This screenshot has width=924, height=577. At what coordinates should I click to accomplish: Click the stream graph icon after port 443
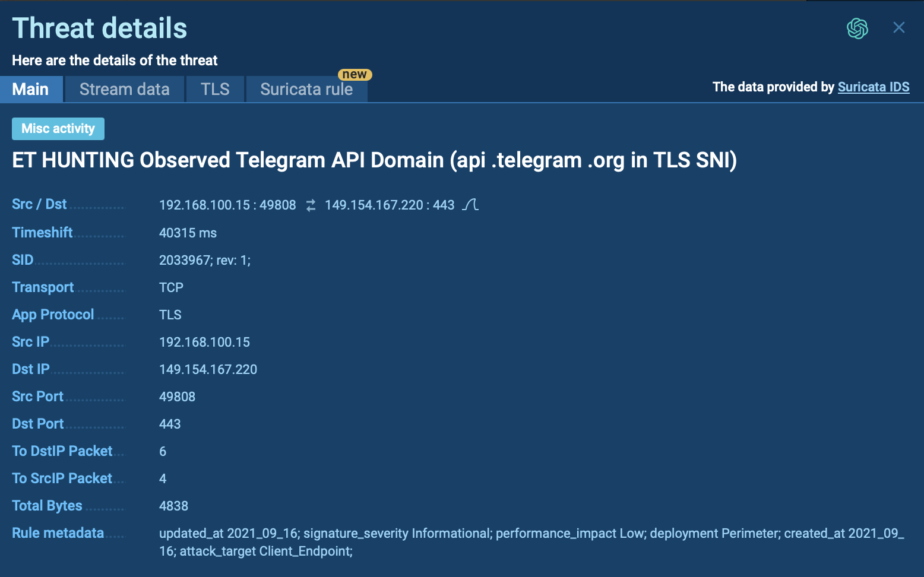[470, 205]
